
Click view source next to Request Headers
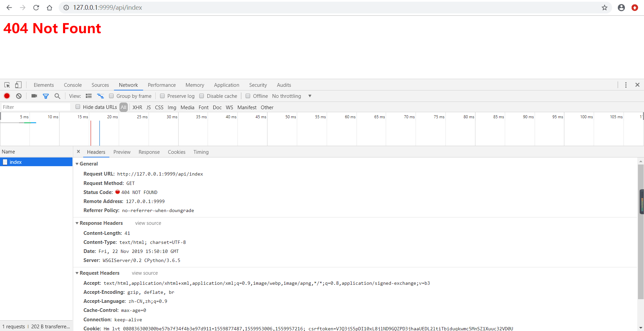click(144, 273)
